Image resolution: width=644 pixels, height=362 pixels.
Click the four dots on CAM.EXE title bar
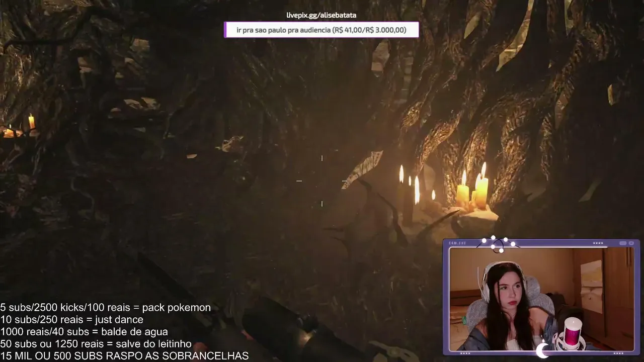click(x=598, y=243)
